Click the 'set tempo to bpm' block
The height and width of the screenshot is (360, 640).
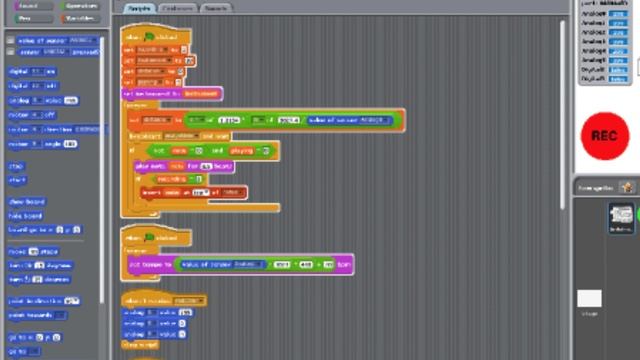pos(240,264)
